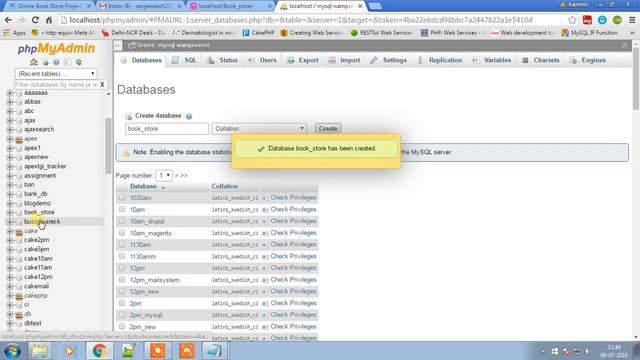Open the Status tab

point(222,60)
